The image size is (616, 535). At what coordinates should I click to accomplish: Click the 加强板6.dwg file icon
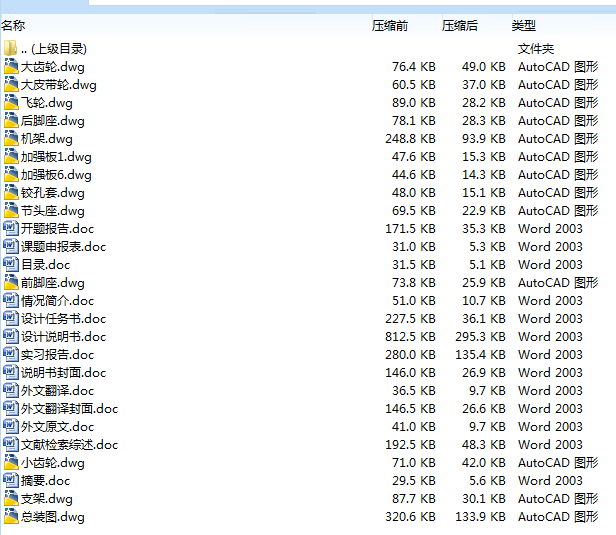click(11, 174)
